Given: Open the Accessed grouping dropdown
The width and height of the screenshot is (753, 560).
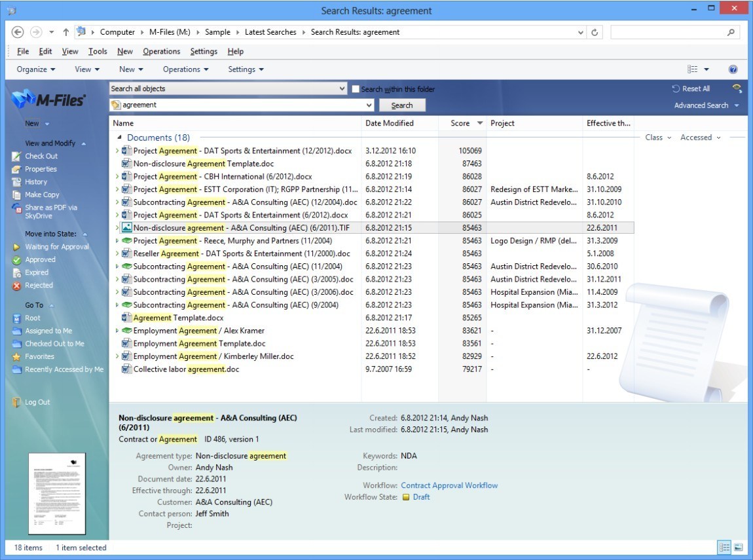Looking at the screenshot, I should coord(700,138).
